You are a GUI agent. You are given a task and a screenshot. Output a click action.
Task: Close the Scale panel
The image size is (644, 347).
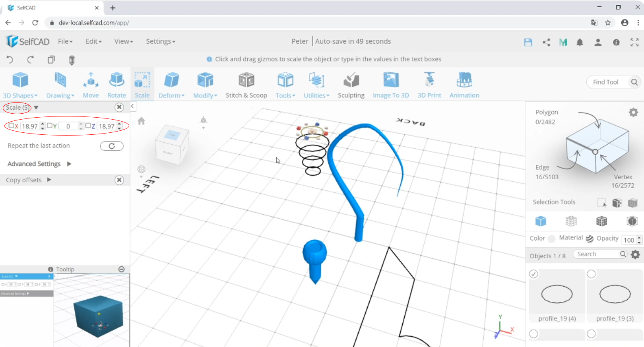click(119, 107)
